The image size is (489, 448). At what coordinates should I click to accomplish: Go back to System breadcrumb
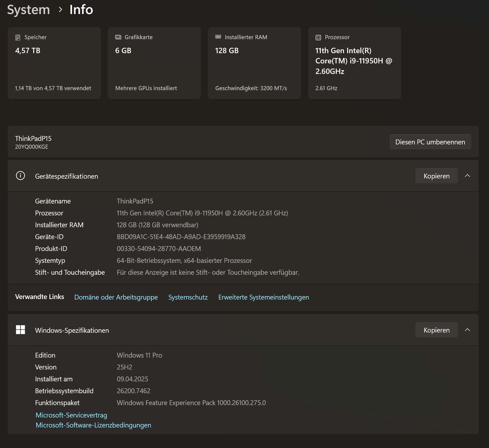point(29,10)
